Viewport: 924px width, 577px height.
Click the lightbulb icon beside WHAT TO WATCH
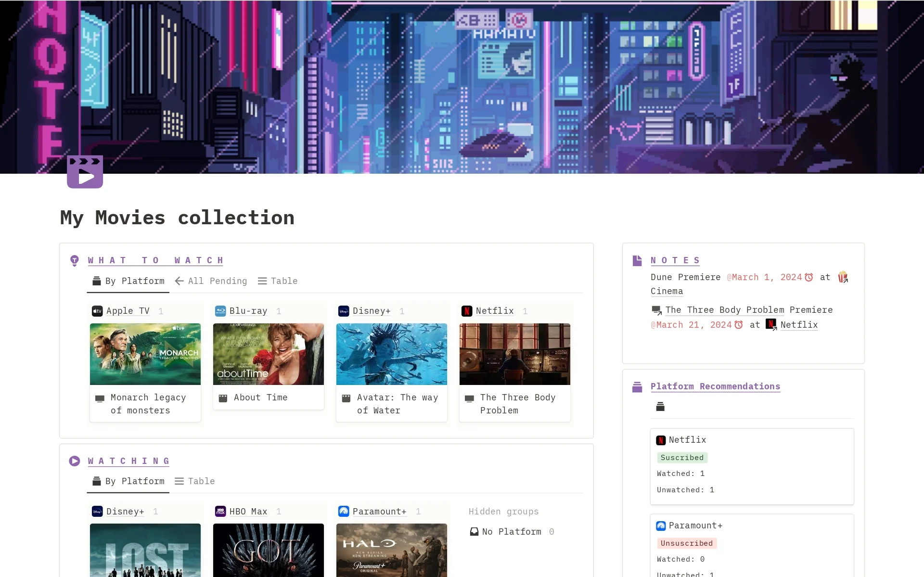[x=75, y=261]
